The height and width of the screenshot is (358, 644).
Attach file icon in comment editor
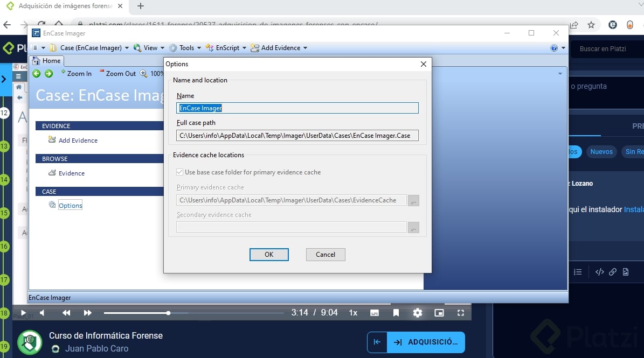(x=626, y=272)
